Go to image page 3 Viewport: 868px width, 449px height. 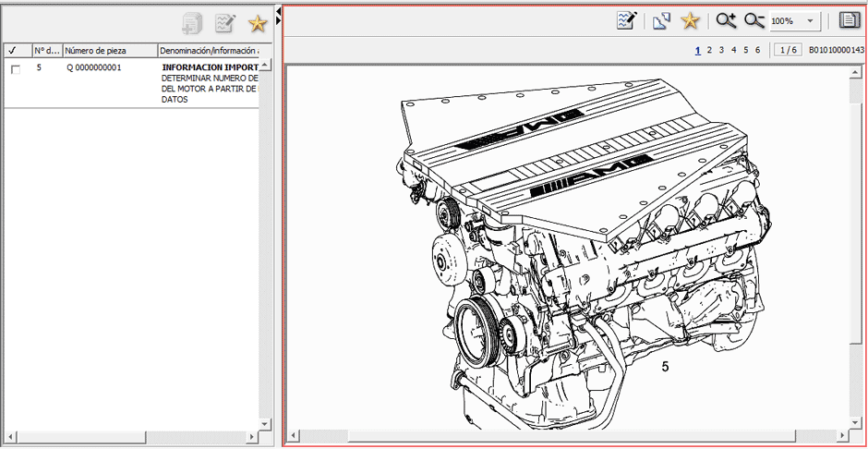[x=721, y=50]
